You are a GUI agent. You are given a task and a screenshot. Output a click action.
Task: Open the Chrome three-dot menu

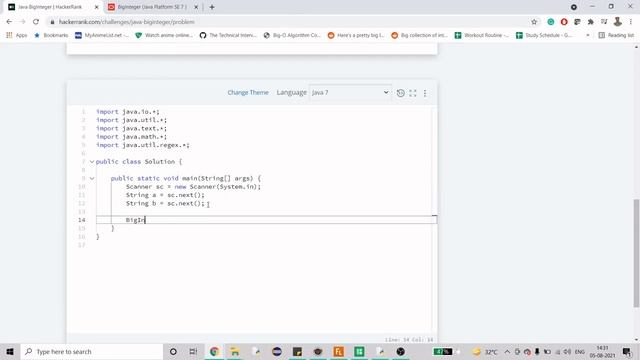point(631,22)
